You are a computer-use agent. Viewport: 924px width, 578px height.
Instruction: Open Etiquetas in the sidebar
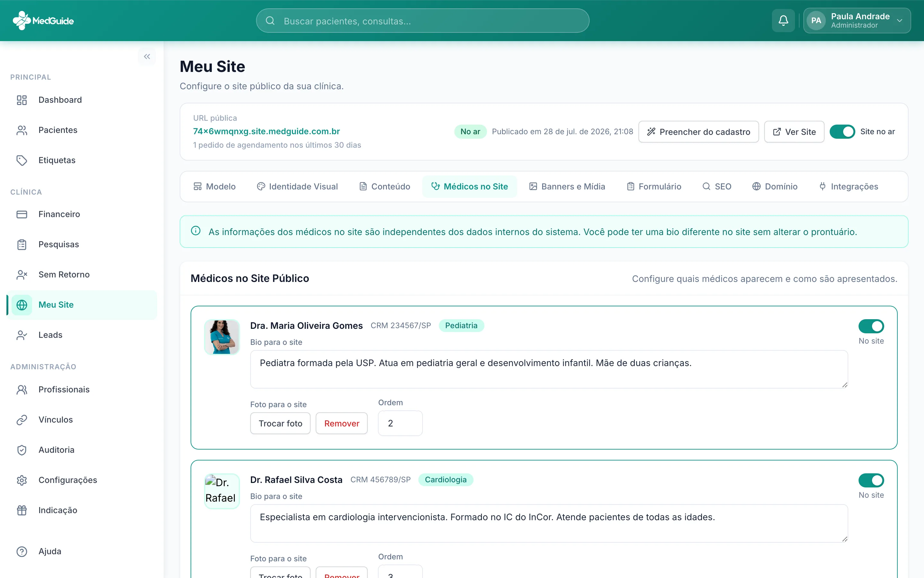[x=82, y=161]
